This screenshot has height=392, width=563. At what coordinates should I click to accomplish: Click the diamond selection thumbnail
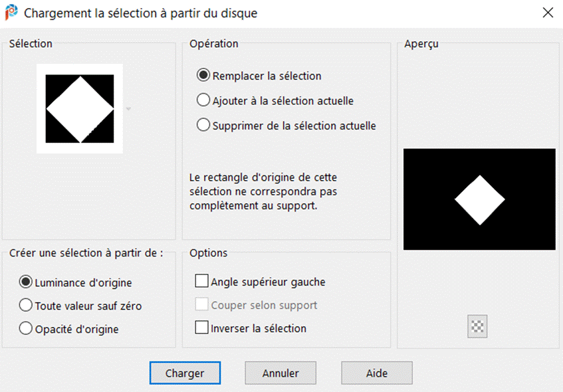[x=80, y=108]
